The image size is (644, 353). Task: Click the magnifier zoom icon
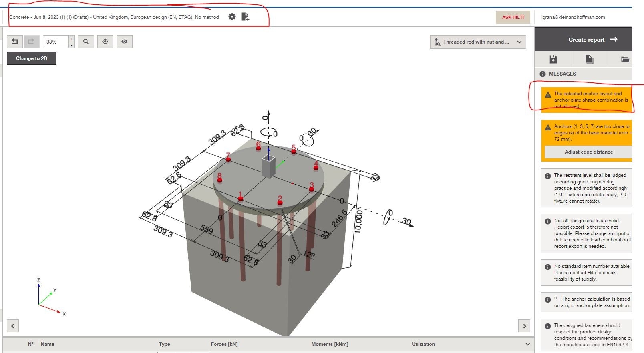(86, 42)
